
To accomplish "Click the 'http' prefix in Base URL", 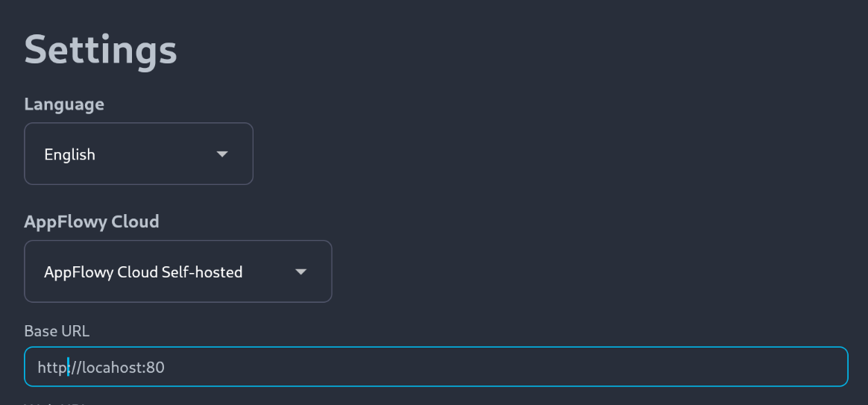I will click(51, 368).
